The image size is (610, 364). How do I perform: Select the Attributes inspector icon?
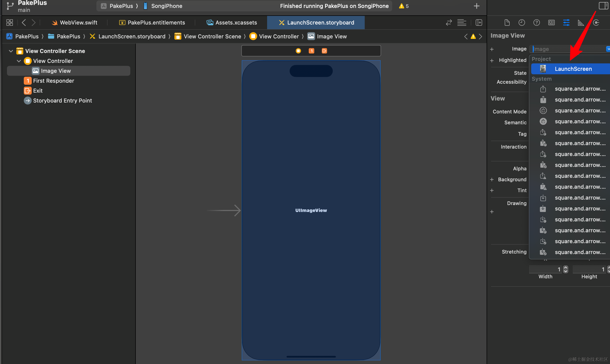[x=566, y=23]
